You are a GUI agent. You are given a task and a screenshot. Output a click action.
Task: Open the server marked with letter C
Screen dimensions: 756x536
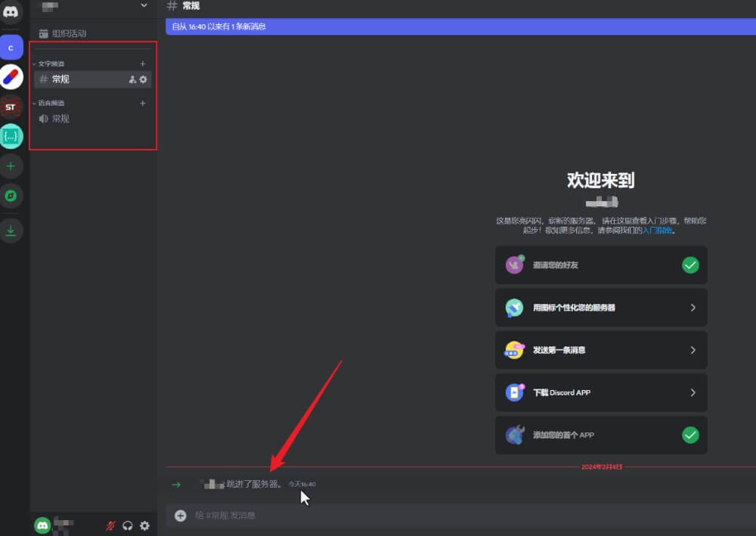(11, 48)
